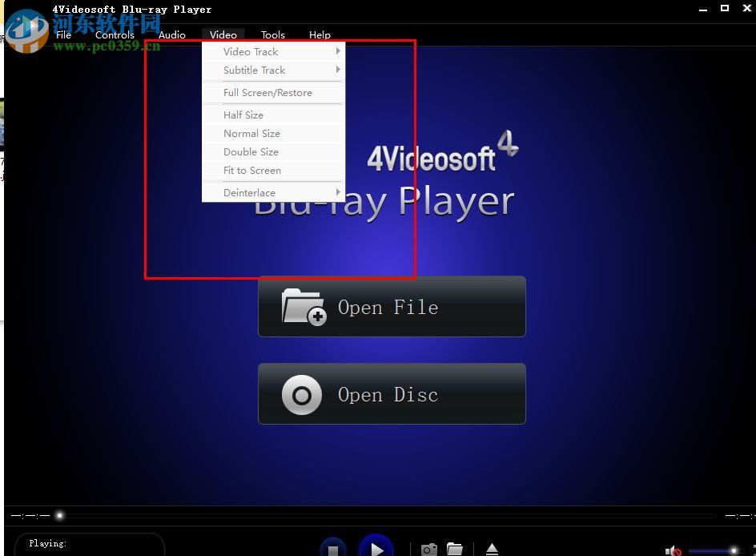
Task: Expand the Deinterlace submenu
Action: (248, 192)
